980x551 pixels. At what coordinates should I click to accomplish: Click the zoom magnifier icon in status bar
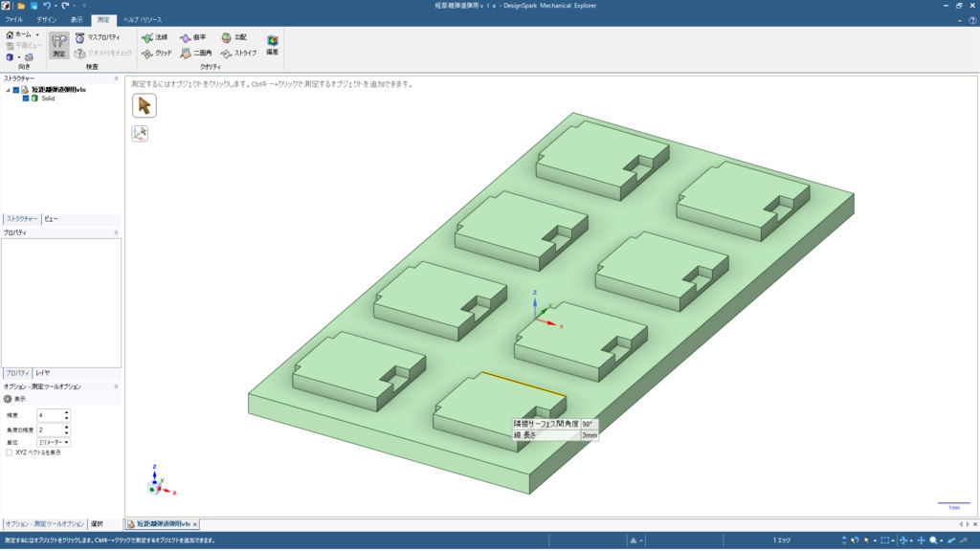point(933,540)
